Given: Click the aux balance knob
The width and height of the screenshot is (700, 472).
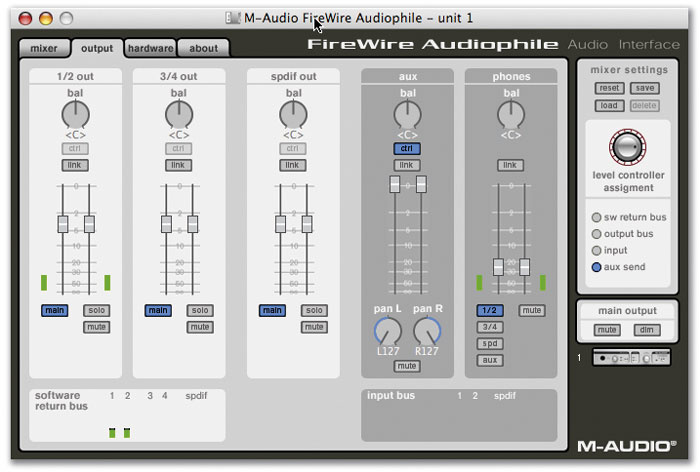Looking at the screenshot, I should pyautogui.click(x=408, y=114).
